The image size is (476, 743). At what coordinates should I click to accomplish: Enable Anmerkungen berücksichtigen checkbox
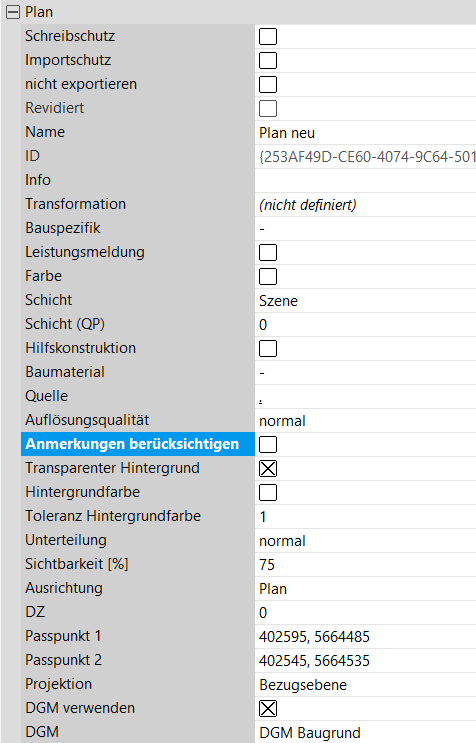coord(268,444)
